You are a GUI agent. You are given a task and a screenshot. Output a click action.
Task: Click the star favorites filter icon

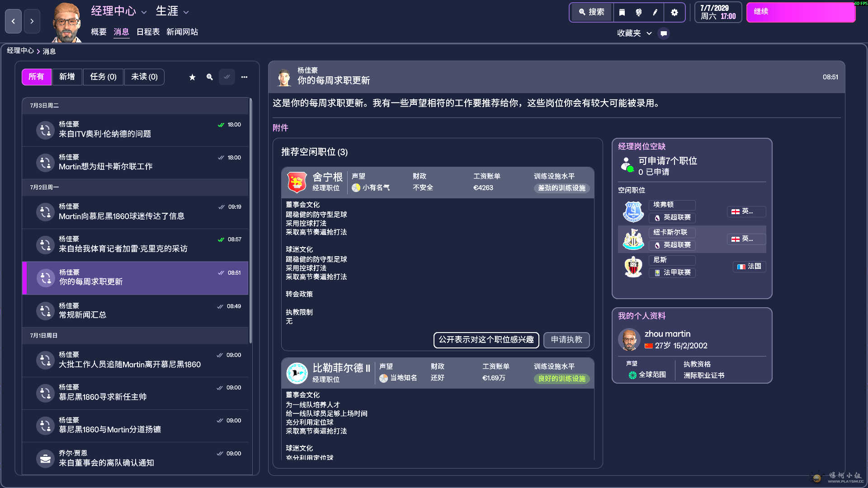(192, 77)
